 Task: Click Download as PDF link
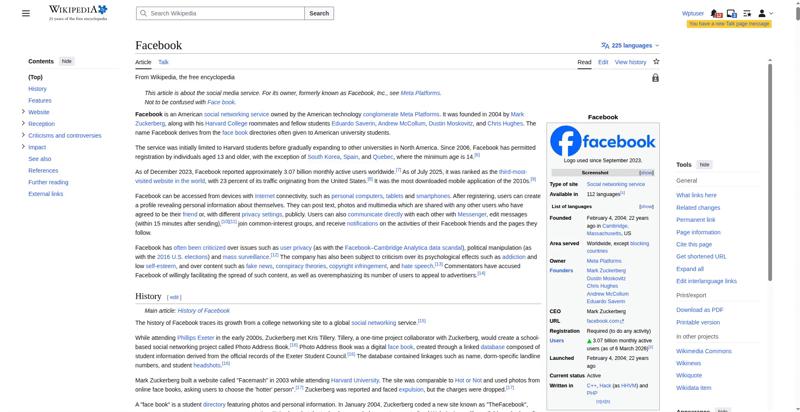[x=699, y=310]
